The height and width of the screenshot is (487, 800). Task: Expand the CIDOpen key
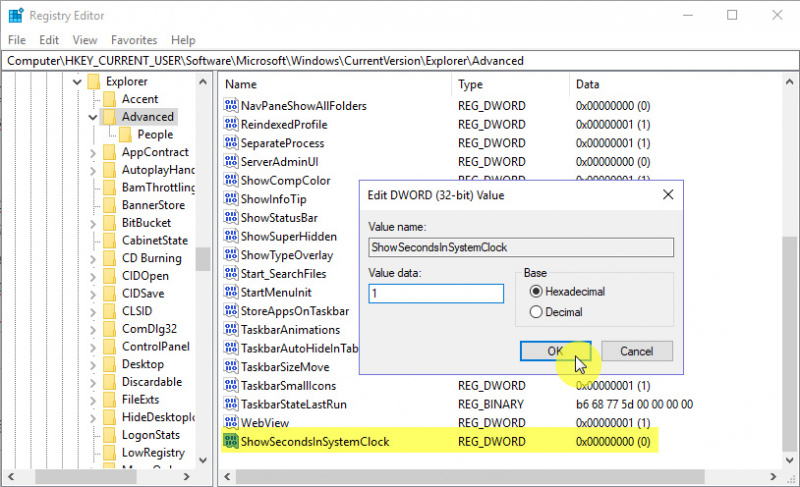click(x=93, y=276)
